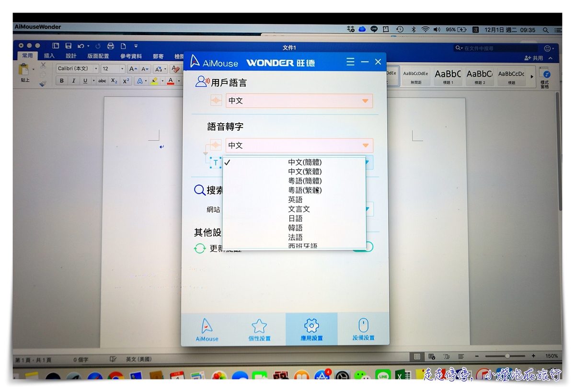The height and width of the screenshot is (392, 575).
Task: Open the 參考資料 ribbon tab
Action: pos(131,56)
